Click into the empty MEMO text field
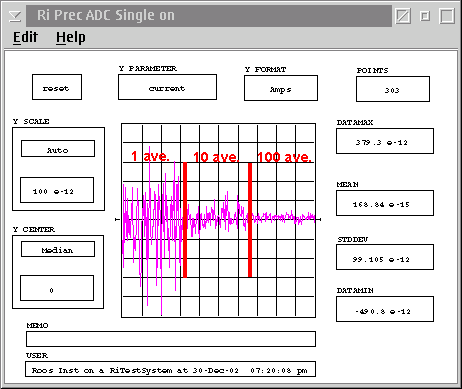 click(x=171, y=339)
